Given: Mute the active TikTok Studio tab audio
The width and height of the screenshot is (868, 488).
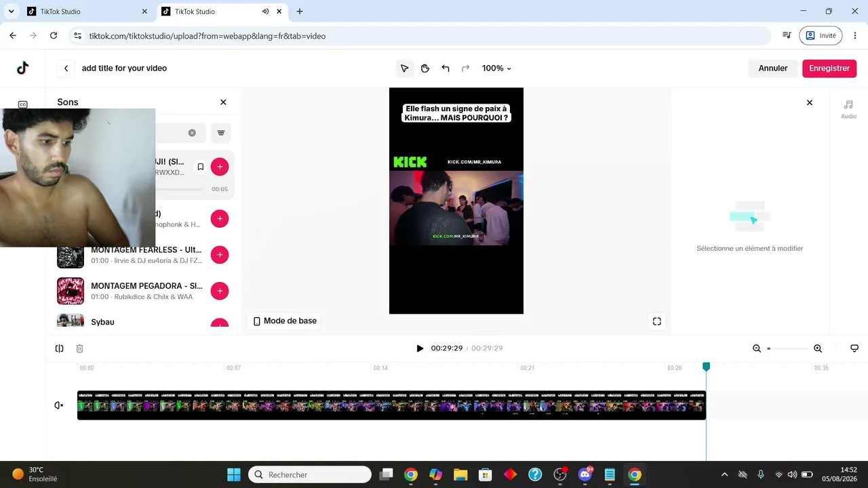Looking at the screenshot, I should [265, 12].
